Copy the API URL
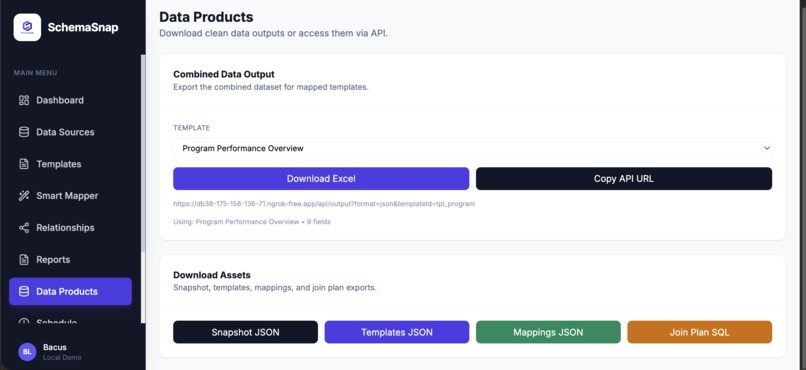This screenshot has height=370, width=806. (624, 179)
